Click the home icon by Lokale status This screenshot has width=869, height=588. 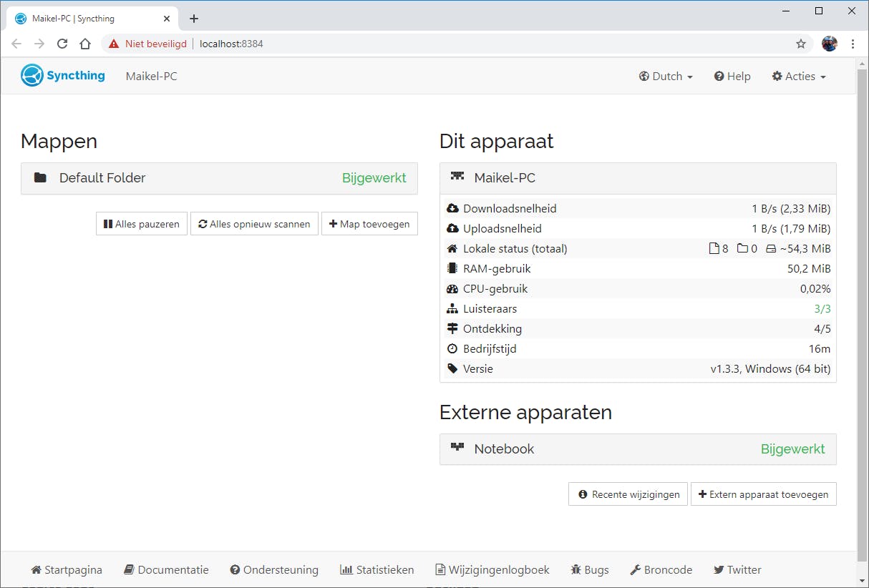(452, 248)
